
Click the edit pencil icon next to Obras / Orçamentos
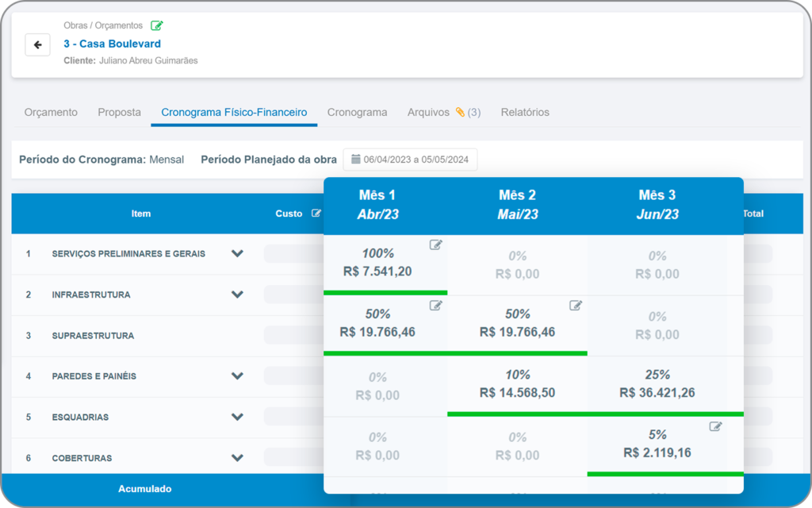click(x=156, y=25)
